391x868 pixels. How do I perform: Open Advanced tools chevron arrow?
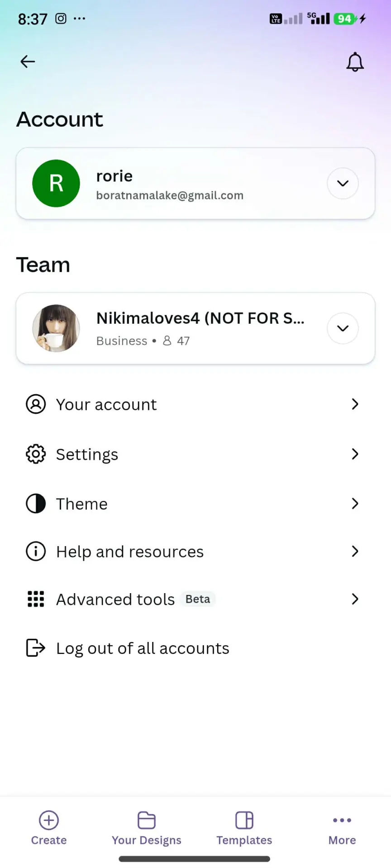[x=355, y=599]
